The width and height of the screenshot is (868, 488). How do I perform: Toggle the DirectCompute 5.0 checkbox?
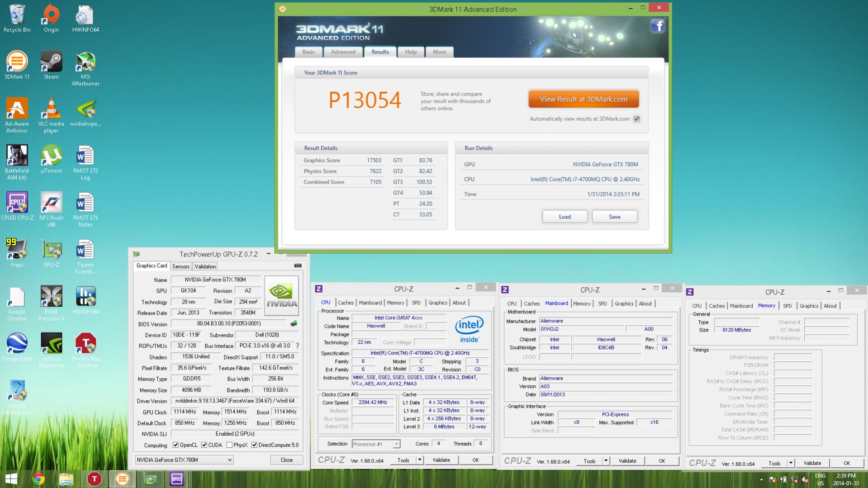point(254,445)
